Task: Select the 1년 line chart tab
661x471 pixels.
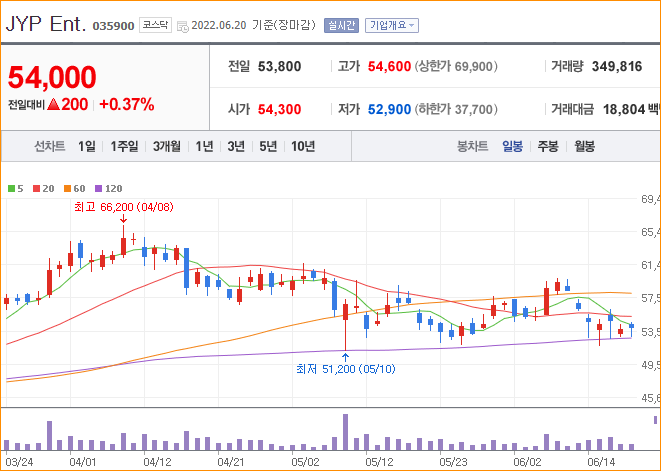Action: tap(204, 146)
